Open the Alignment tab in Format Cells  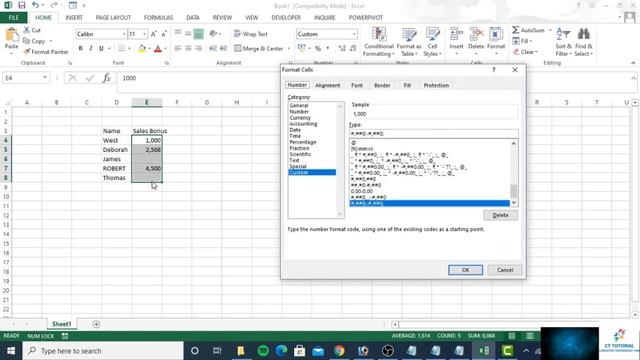point(327,85)
